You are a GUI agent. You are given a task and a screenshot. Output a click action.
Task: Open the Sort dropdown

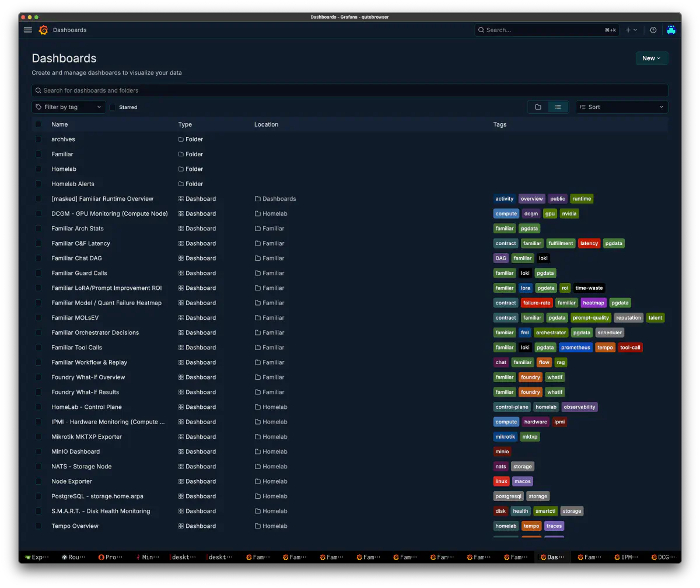coord(622,107)
